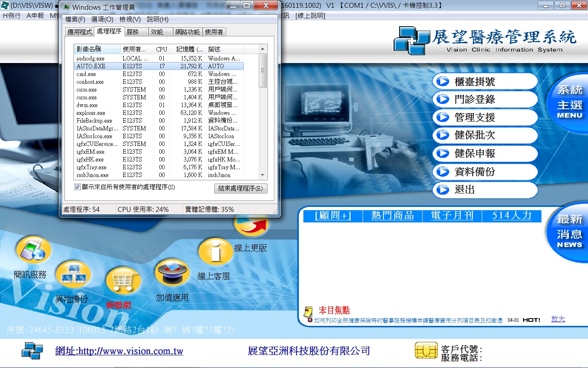Click the 線上更版 update arrow icon

[x=252, y=227]
